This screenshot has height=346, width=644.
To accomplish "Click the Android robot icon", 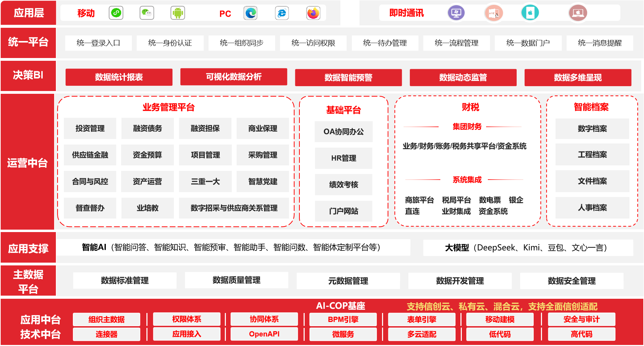I will (x=178, y=13).
